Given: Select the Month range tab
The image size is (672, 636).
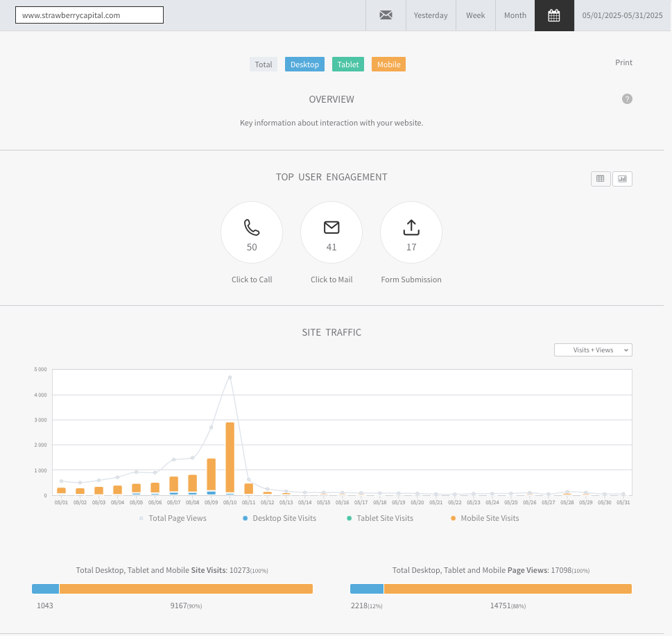Looking at the screenshot, I should tap(515, 15).
